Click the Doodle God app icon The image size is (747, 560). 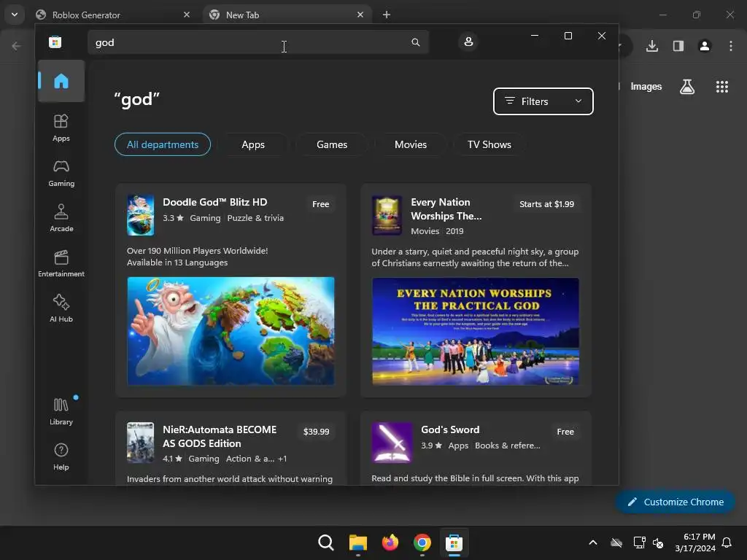pos(141,215)
